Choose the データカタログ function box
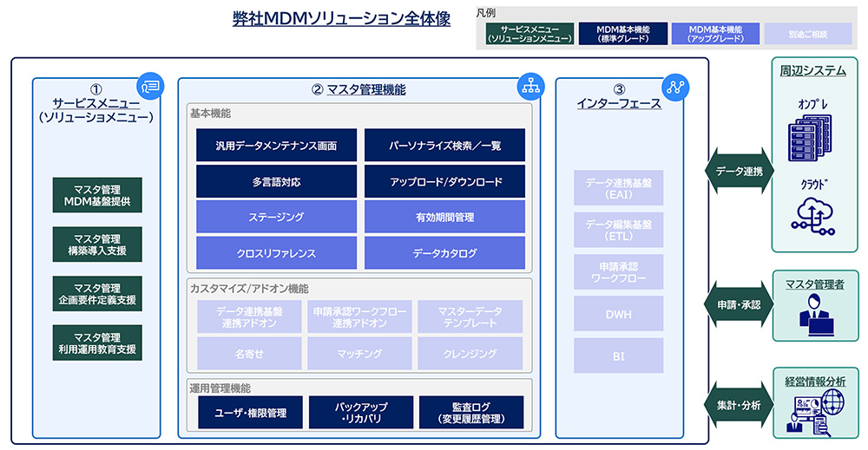This screenshot has height=450, width=868. (x=444, y=252)
